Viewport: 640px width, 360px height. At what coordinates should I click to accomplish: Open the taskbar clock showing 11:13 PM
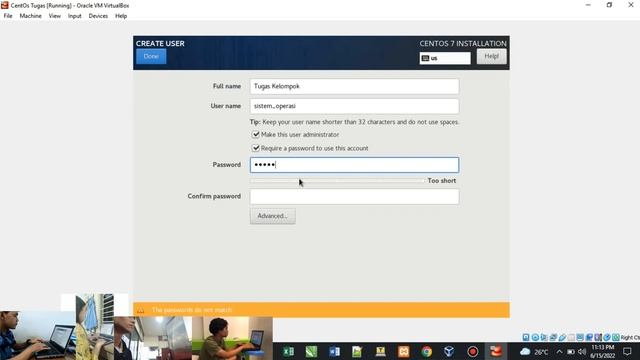coord(602,351)
